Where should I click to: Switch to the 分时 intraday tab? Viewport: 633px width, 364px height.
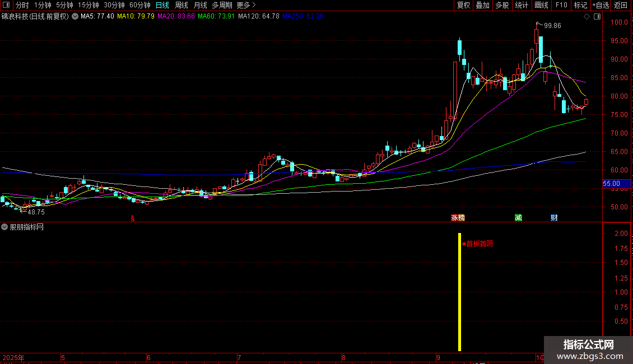(x=22, y=5)
